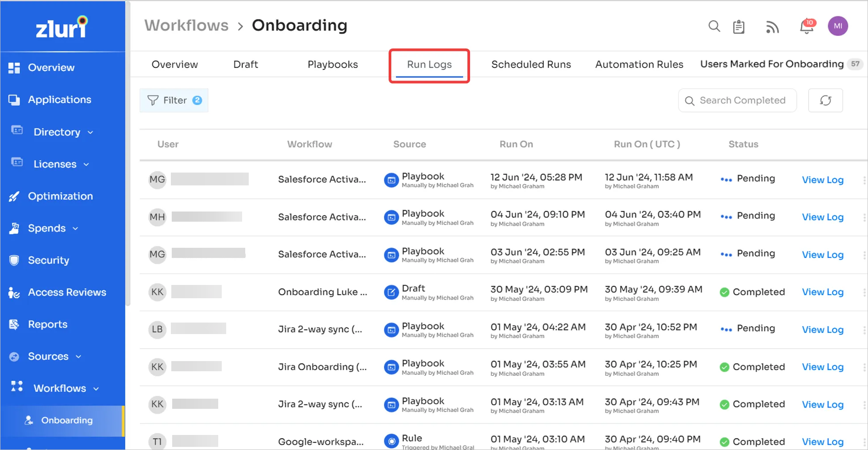Open View Log for 04 Jun run

click(x=822, y=217)
